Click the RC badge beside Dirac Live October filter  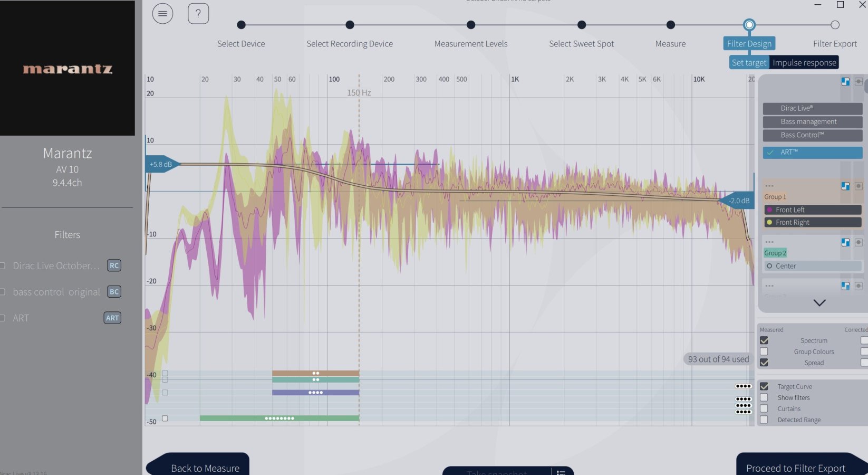point(114,265)
